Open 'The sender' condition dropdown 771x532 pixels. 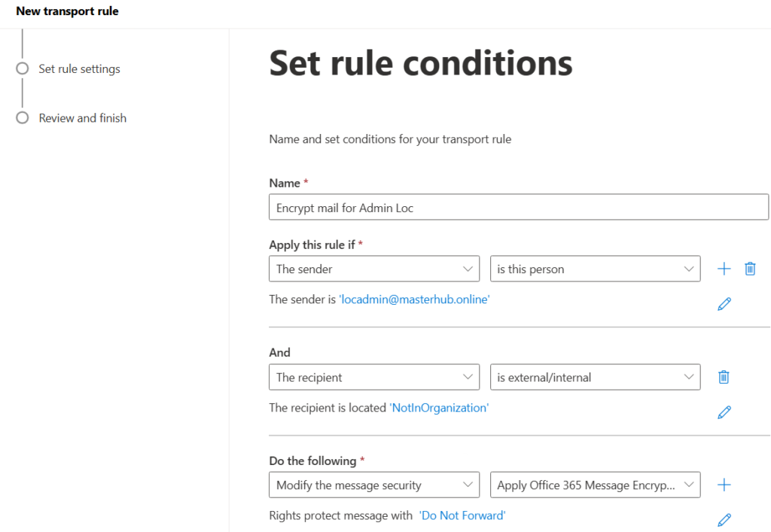tap(373, 269)
